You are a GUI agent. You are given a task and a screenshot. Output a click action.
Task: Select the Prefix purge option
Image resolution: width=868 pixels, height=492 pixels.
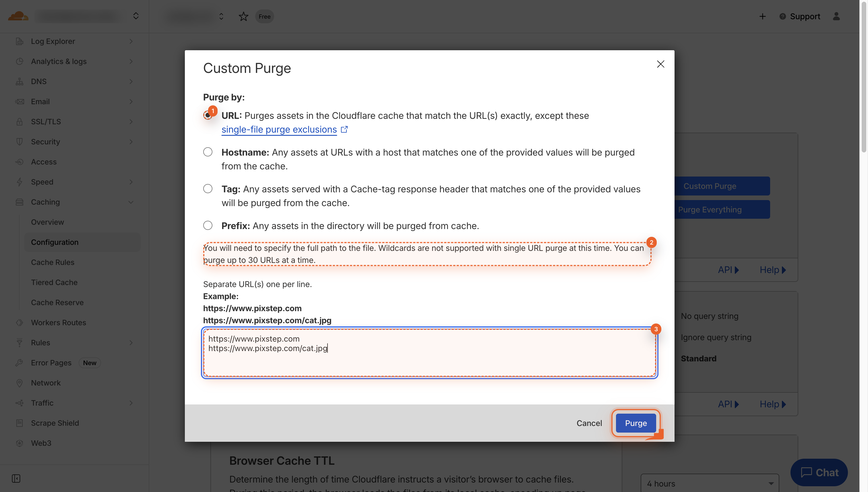coord(208,225)
